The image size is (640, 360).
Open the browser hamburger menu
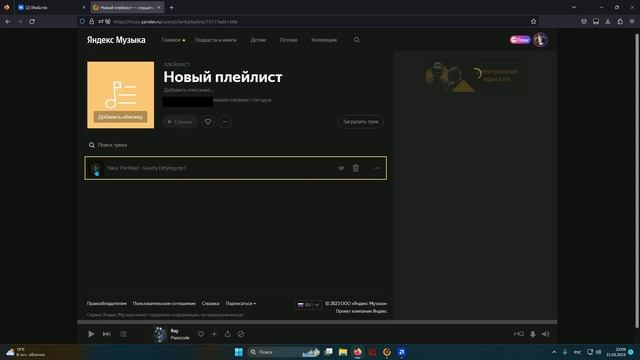pyautogui.click(x=632, y=21)
